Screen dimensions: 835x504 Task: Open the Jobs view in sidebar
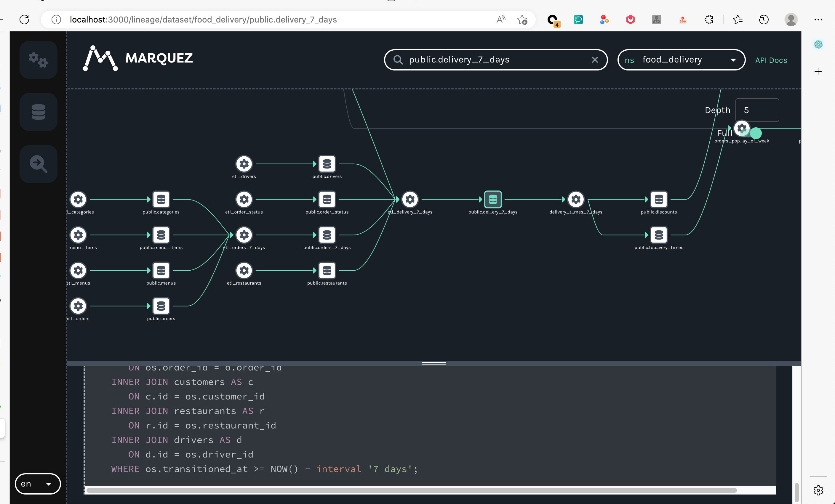click(x=38, y=60)
